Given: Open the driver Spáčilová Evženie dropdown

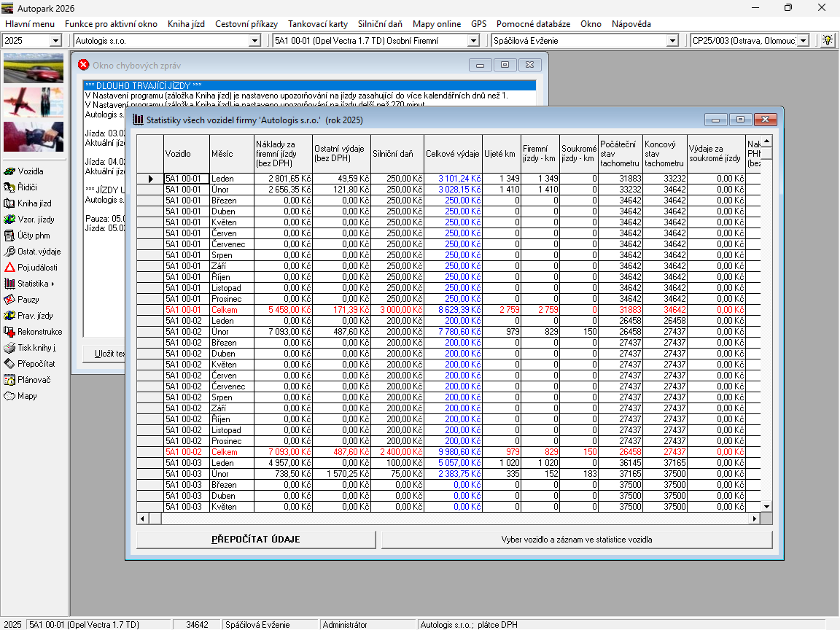Looking at the screenshot, I should click(672, 41).
